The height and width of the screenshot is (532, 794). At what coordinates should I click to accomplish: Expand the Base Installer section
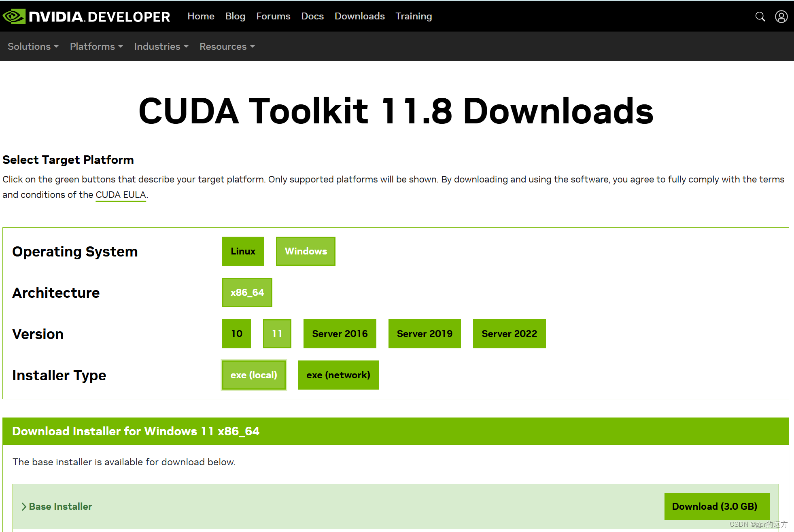pos(57,507)
